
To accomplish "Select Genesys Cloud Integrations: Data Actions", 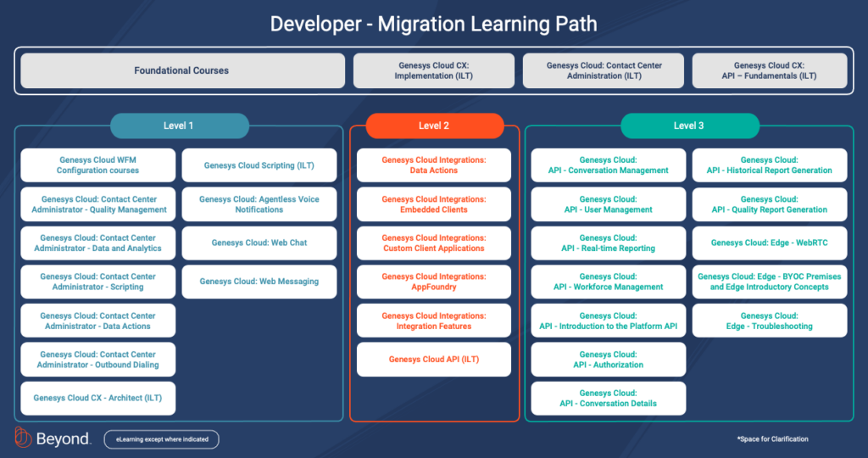I will point(434,165).
